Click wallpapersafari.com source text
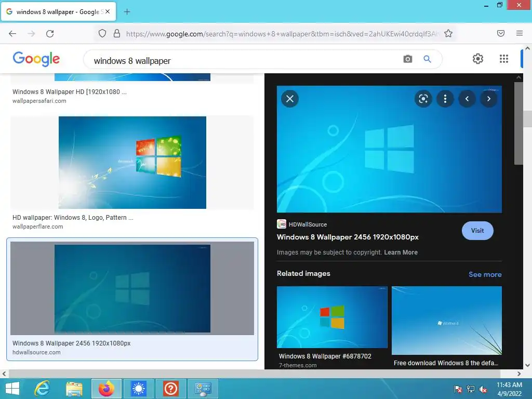Screen dimensions: 532x399 [39, 101]
